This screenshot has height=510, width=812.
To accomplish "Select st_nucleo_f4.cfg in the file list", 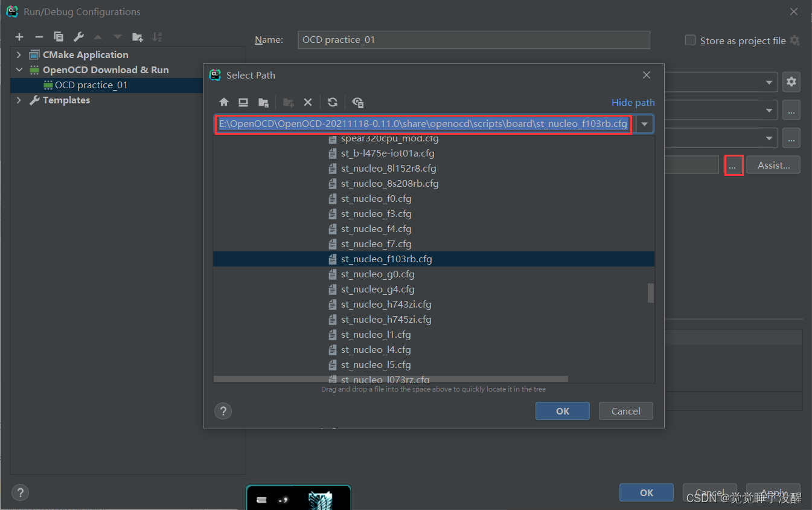I will [376, 229].
